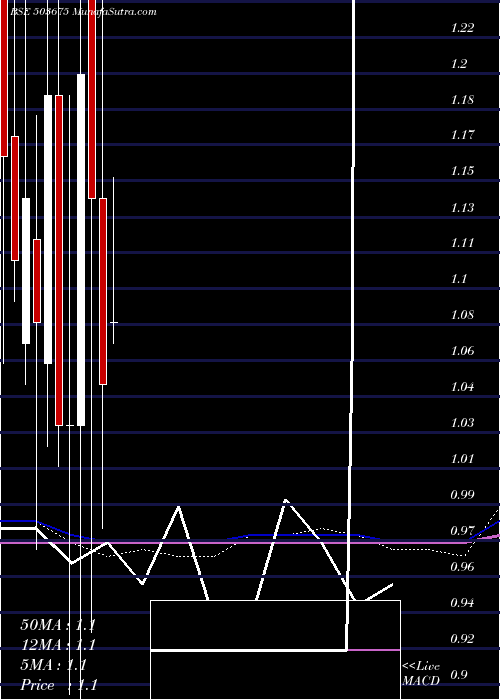Click the 0.97 price axis label

point(462,531)
